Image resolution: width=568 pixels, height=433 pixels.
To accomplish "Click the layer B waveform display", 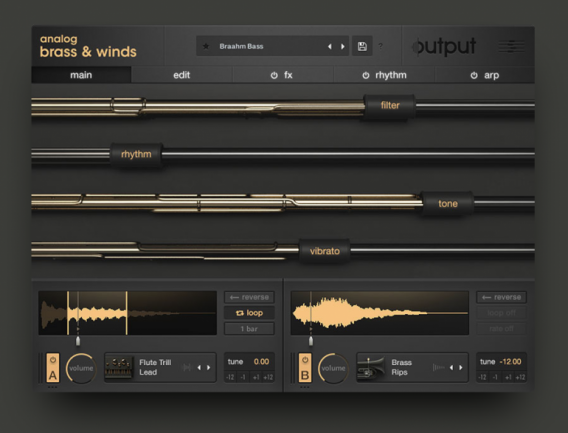I will pos(380,313).
